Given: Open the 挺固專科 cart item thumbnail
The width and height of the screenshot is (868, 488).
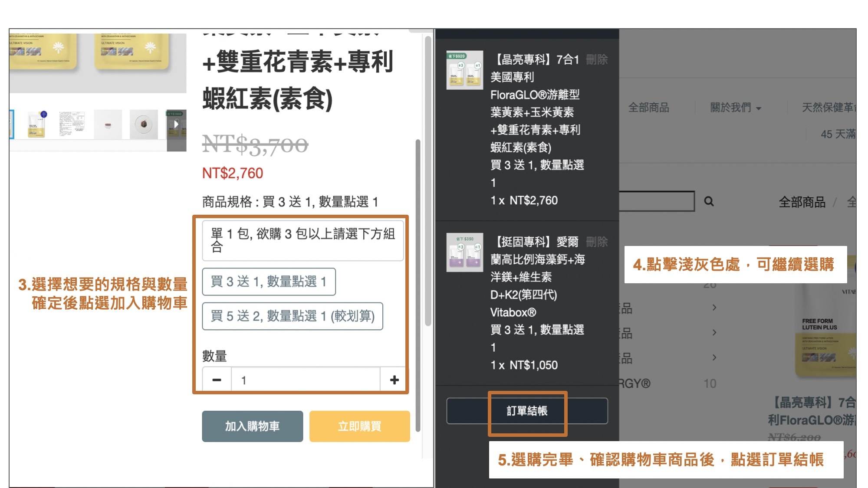Looking at the screenshot, I should coord(464,252).
